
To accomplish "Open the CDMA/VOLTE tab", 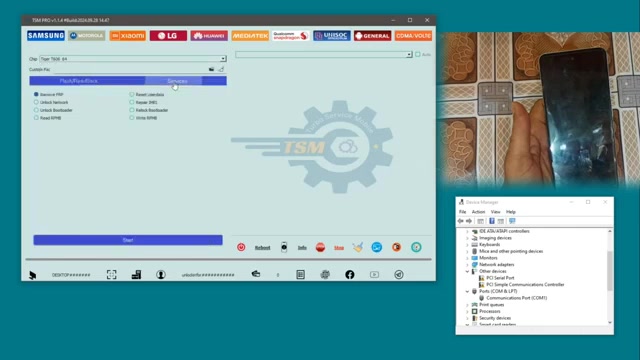I will point(413,36).
